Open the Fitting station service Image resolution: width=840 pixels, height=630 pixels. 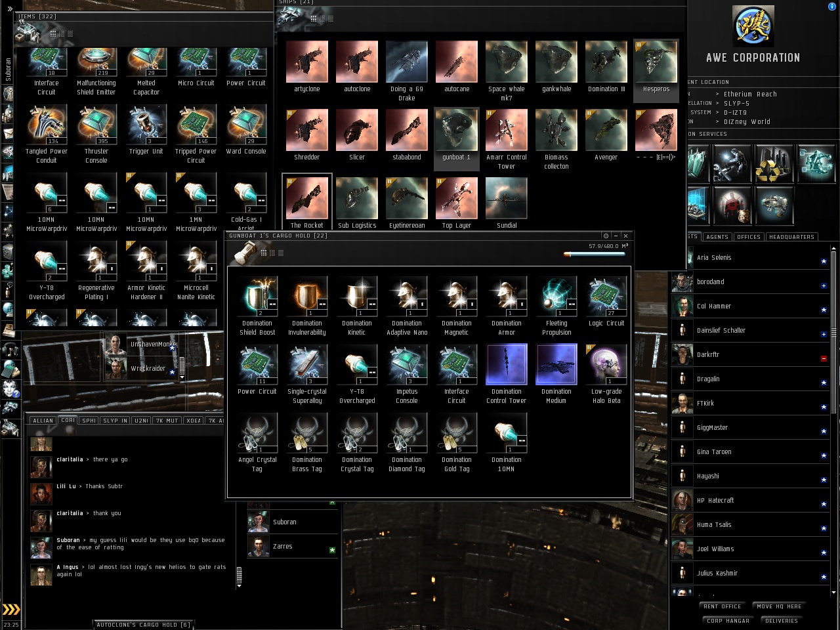(x=774, y=206)
